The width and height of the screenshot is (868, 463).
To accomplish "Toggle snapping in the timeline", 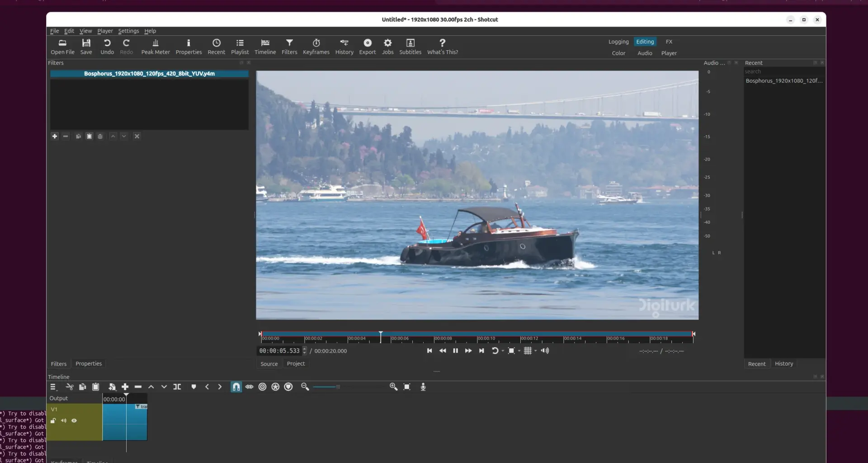I will (x=236, y=387).
